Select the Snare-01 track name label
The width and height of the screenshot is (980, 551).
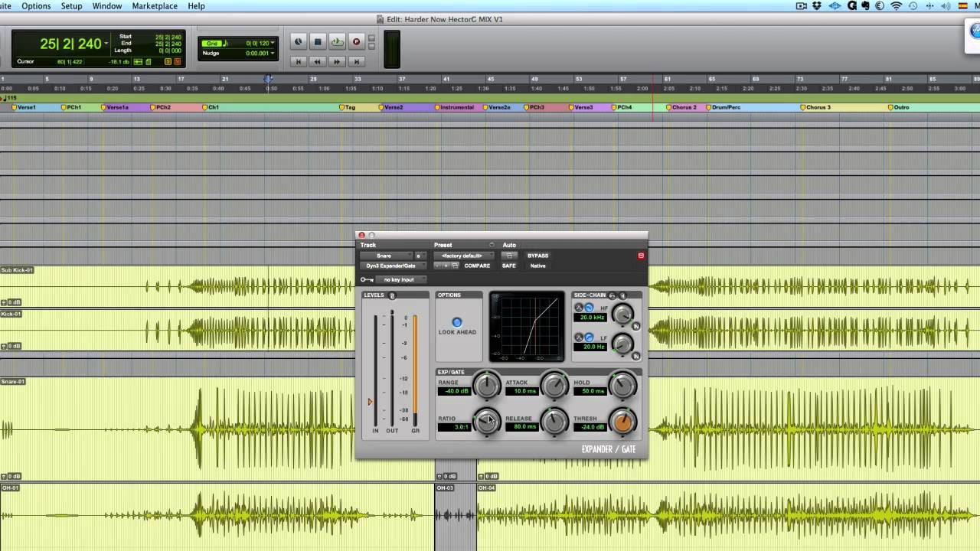[x=13, y=381]
